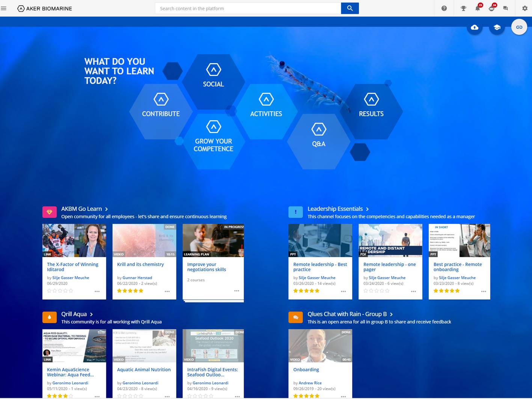
Task: Open options menu on Krill and its chemistry card
Action: pyautogui.click(x=167, y=291)
